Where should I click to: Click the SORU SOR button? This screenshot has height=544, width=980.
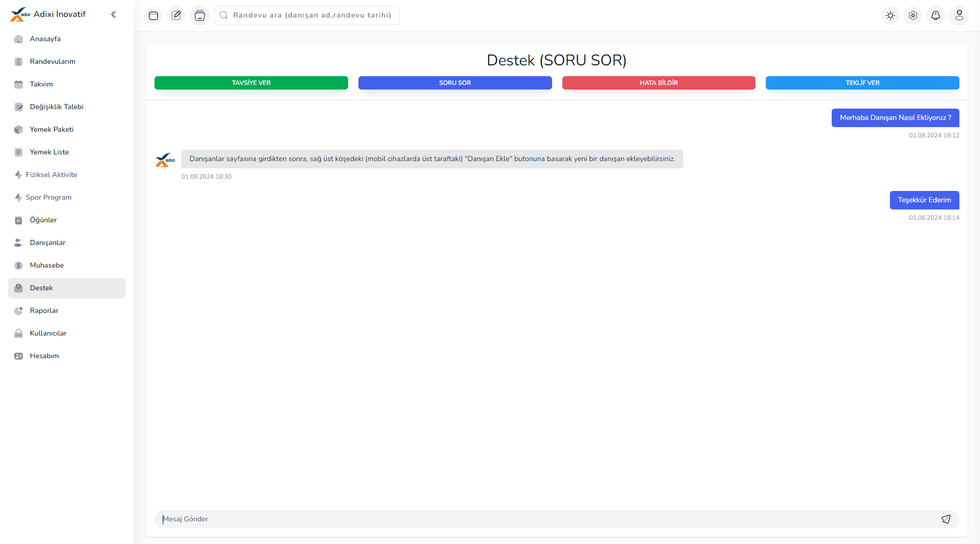(455, 83)
